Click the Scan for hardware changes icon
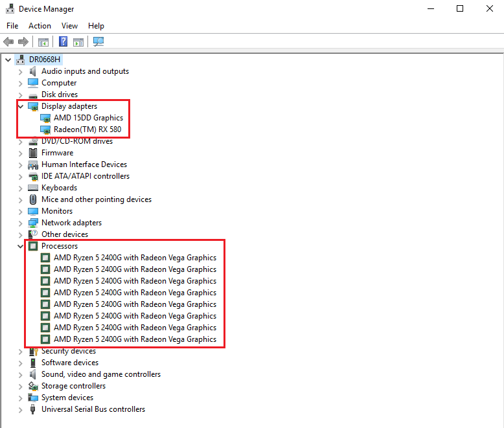Image resolution: width=504 pixels, height=428 pixels. [98, 42]
